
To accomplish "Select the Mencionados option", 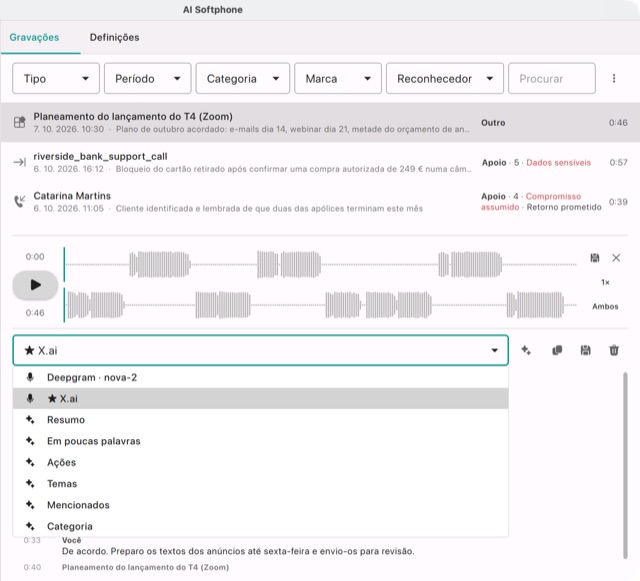I will (260, 505).
